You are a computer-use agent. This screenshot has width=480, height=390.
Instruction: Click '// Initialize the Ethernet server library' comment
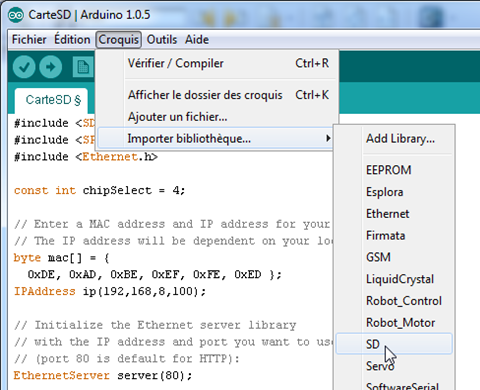(x=155, y=325)
